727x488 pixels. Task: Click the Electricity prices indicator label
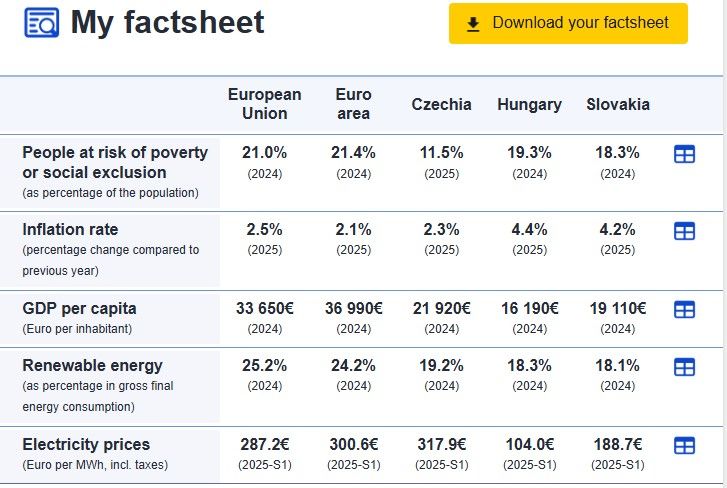tap(86, 444)
